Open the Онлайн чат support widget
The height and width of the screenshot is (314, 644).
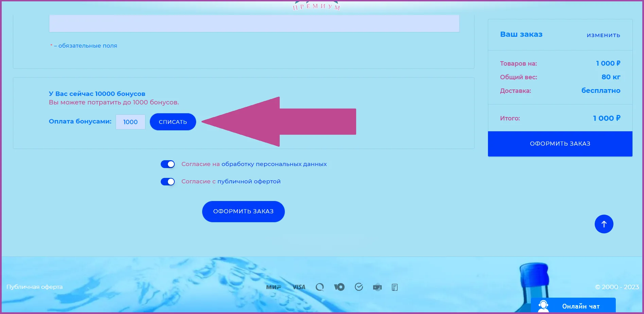pyautogui.click(x=573, y=306)
